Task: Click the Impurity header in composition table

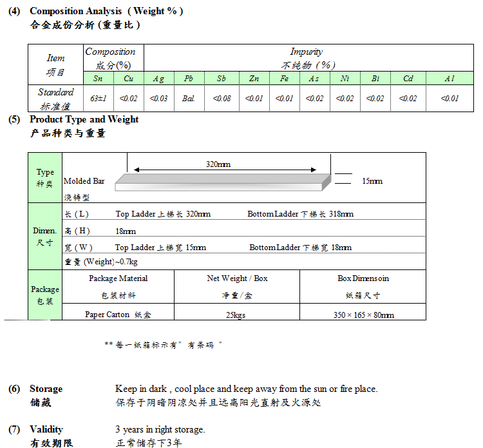Action: coord(307,52)
